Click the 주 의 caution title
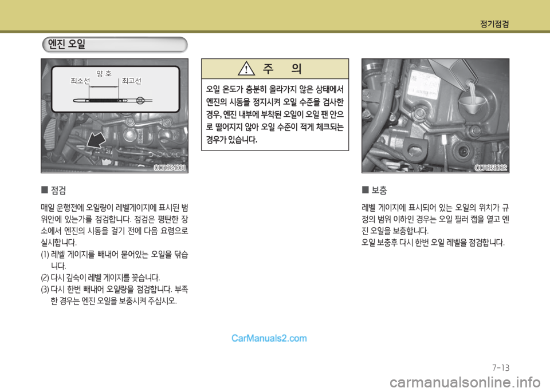The image size is (550, 392). click(282, 69)
